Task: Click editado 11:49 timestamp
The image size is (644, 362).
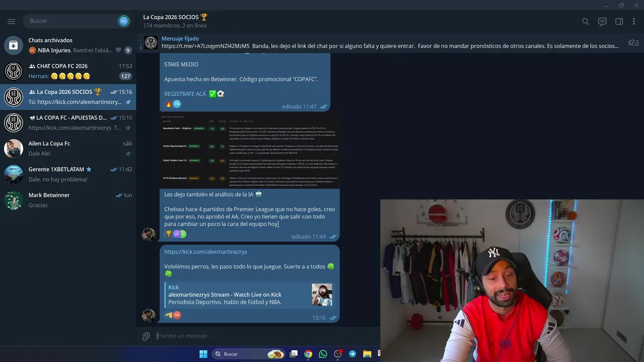Action: pyautogui.click(x=308, y=237)
